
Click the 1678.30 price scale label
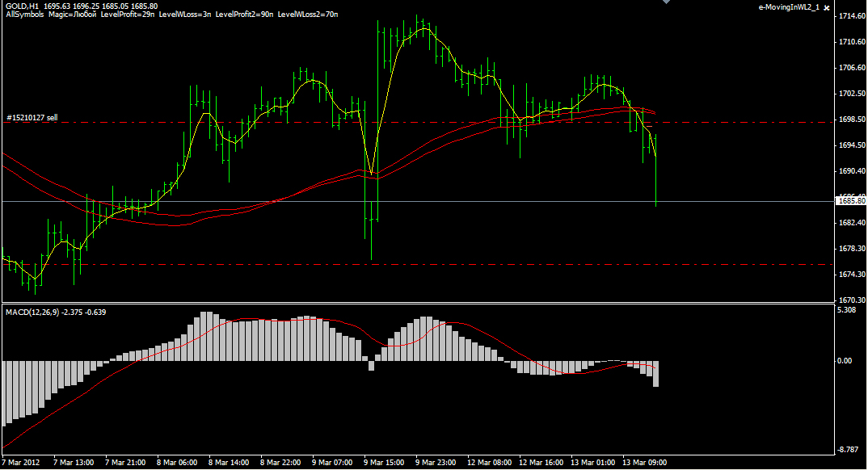pyautogui.click(x=853, y=249)
